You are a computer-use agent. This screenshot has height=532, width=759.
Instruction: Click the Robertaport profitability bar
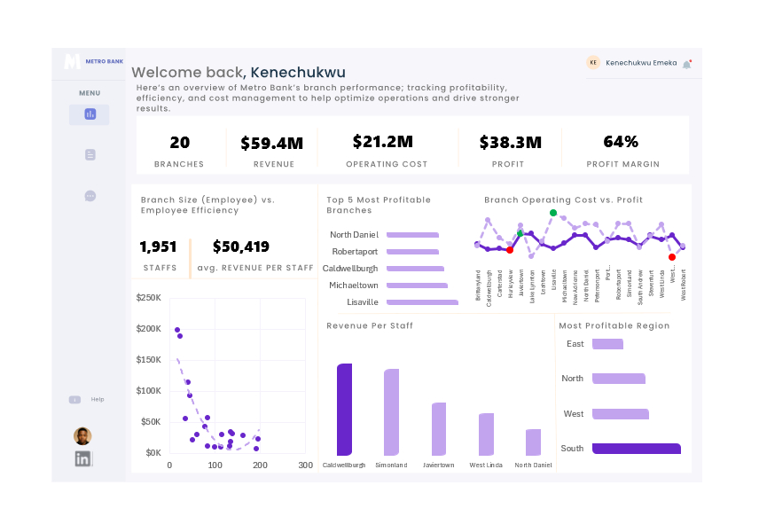pos(412,252)
